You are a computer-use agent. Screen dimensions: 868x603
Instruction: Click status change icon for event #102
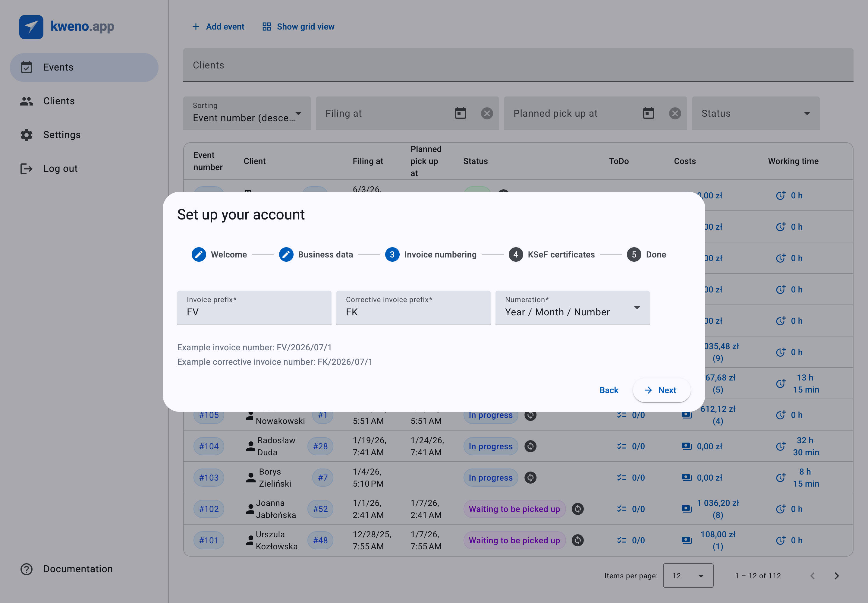tap(577, 509)
